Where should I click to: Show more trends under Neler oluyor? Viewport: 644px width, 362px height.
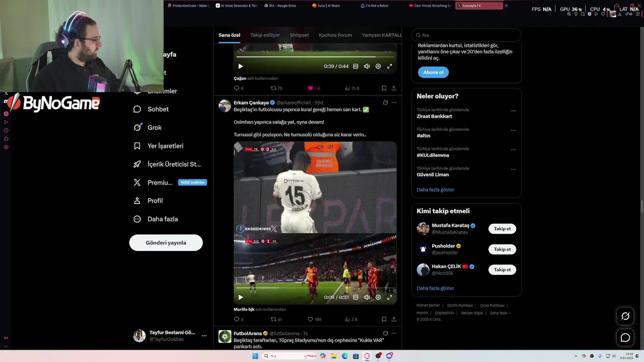tap(435, 190)
